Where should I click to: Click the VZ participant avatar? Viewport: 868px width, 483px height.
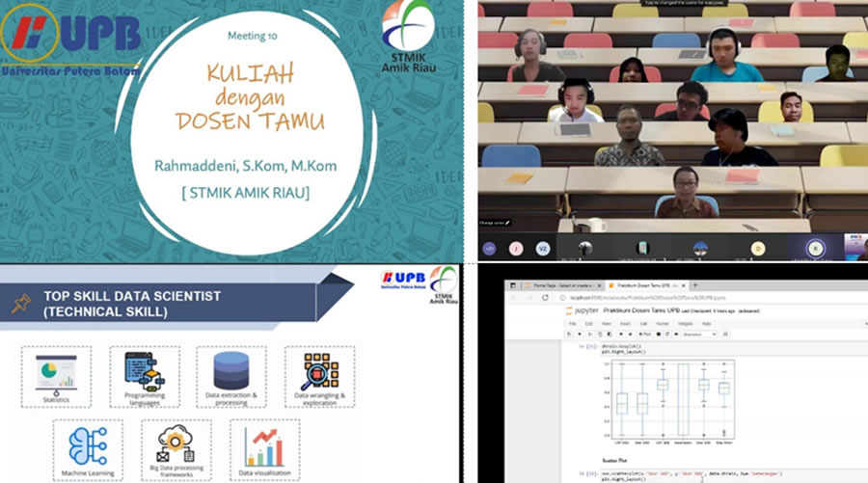(x=542, y=248)
